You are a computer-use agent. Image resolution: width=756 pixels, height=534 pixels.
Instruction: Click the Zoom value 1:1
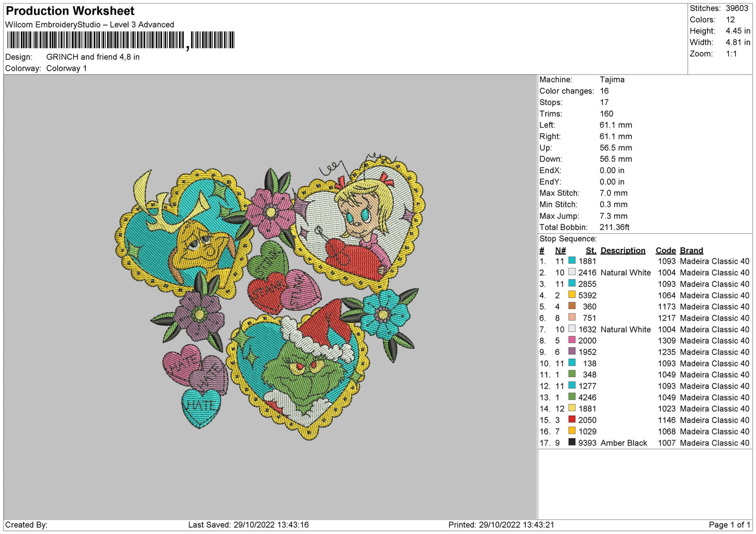click(731, 54)
